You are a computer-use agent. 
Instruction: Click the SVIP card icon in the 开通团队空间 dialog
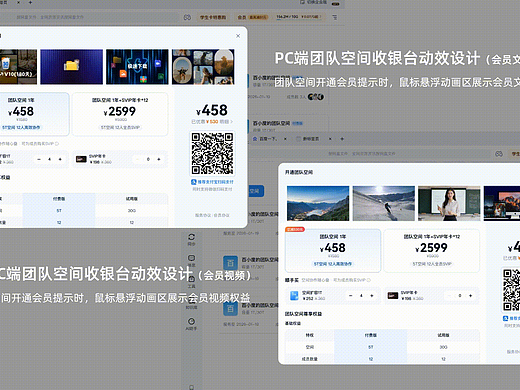pyautogui.click(x=393, y=296)
